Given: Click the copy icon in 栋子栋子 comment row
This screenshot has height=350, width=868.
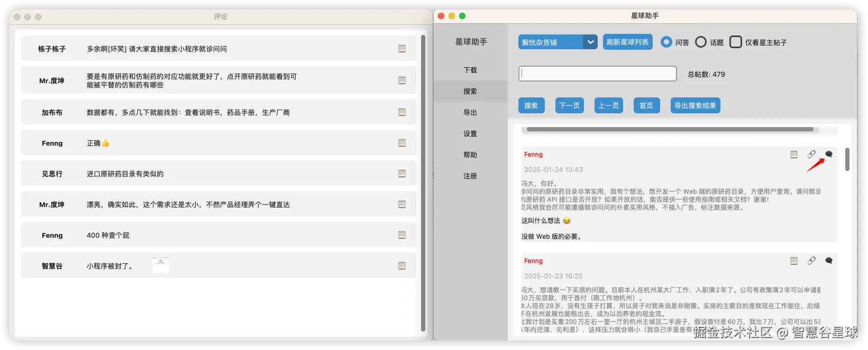Looking at the screenshot, I should [402, 49].
